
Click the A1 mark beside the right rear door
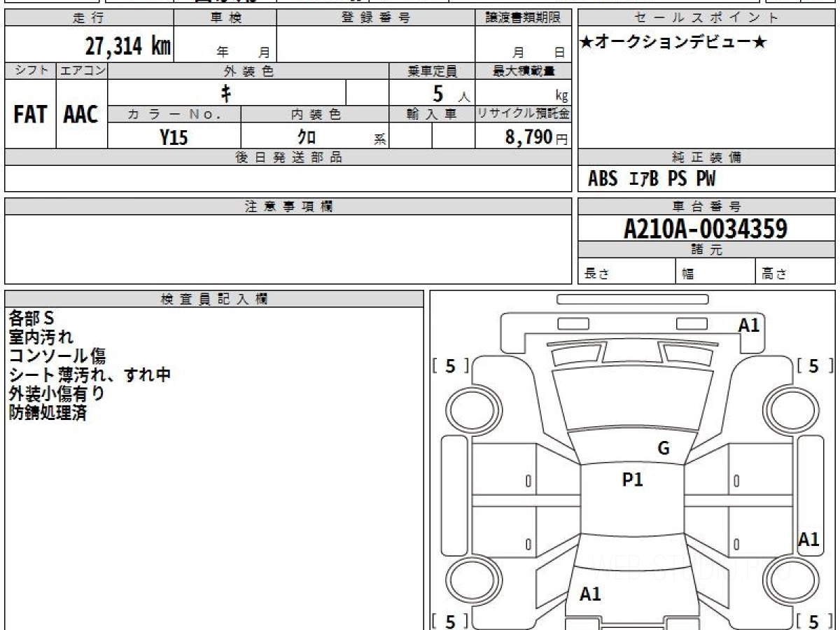(809, 539)
